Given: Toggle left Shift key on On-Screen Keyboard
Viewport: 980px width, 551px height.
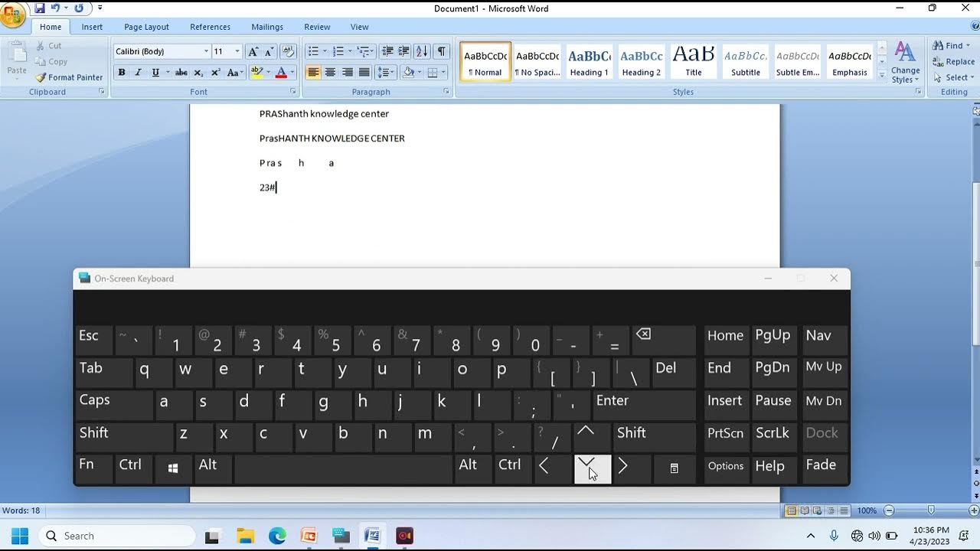Looking at the screenshot, I should (x=124, y=437).
